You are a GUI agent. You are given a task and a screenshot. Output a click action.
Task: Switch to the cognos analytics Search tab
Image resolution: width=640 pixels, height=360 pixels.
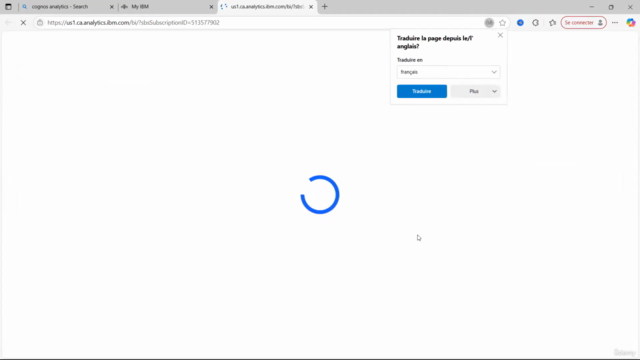point(68,7)
